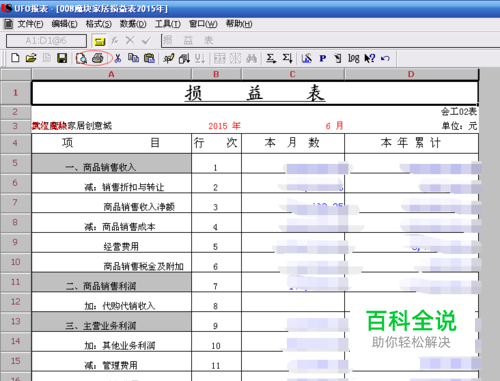500x381 pixels.
Task: Click the LS chart icon
Action: pos(307,58)
